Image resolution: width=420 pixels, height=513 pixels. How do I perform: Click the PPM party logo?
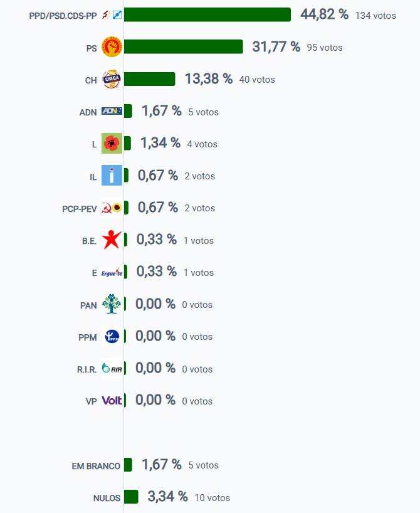click(112, 337)
